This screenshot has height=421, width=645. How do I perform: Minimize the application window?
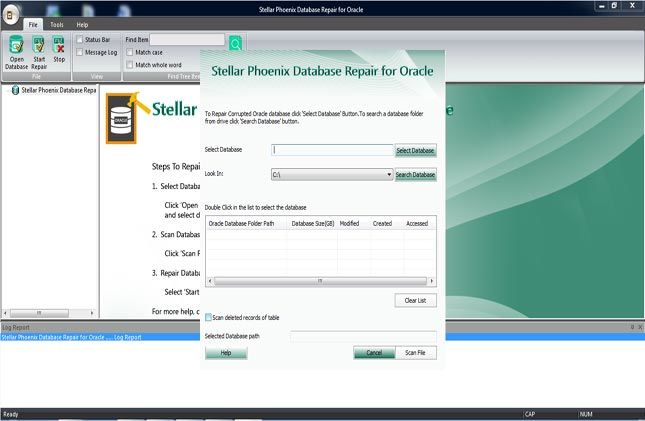coord(601,6)
